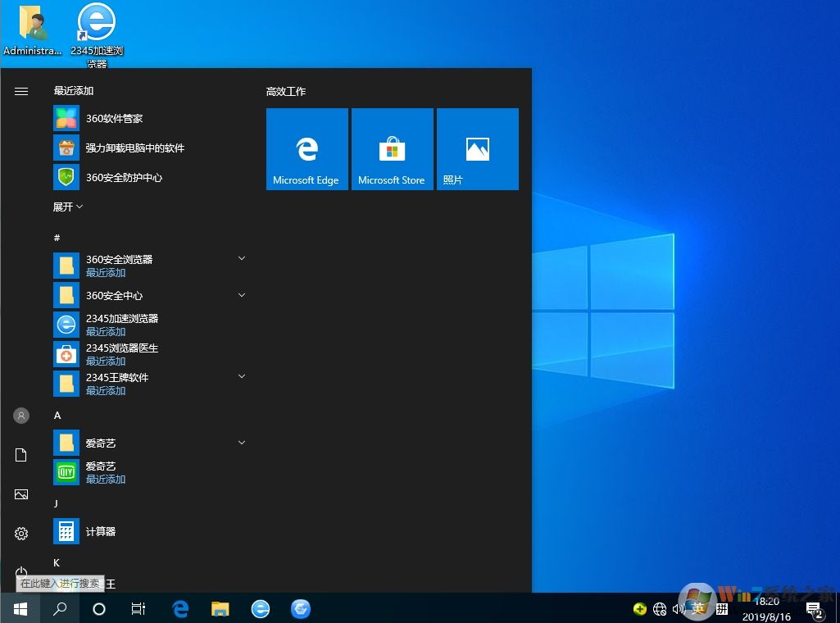Open the Start menu hamburger menu
Viewport: 840px width, 623px height.
point(21,91)
